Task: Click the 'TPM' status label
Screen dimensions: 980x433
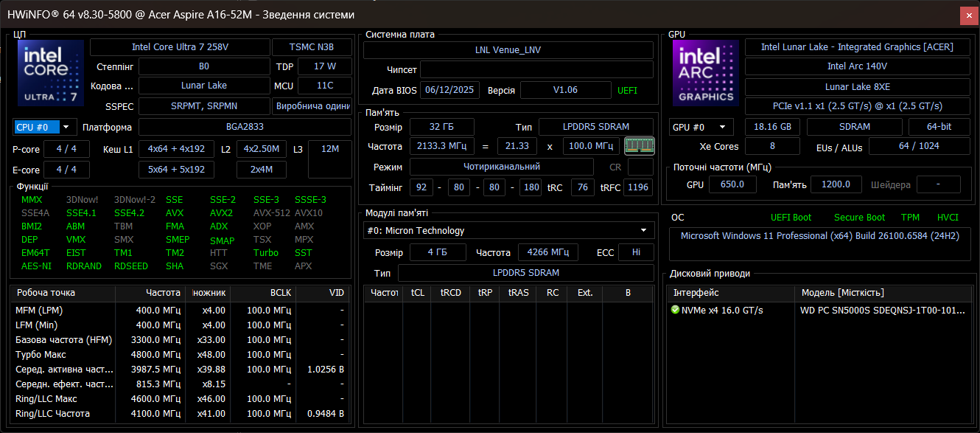Action: pyautogui.click(x=910, y=218)
